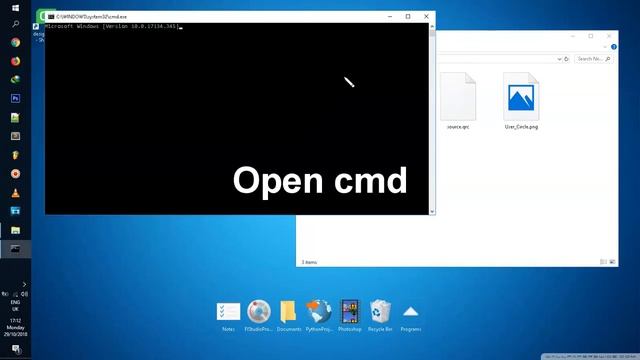640x360 pixels.
Task: Click cmd scrollbar down arrow
Action: (432, 212)
